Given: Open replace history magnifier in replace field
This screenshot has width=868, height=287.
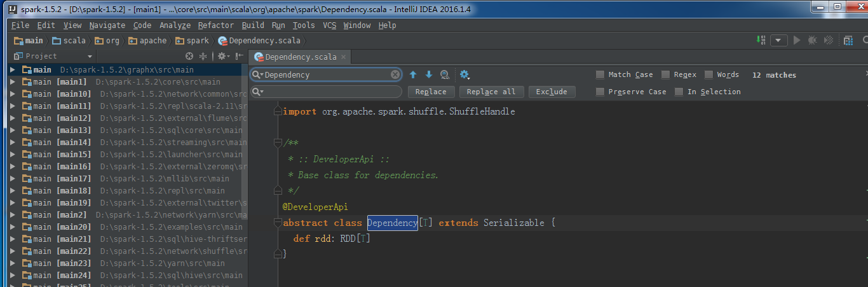Looking at the screenshot, I should point(257,92).
